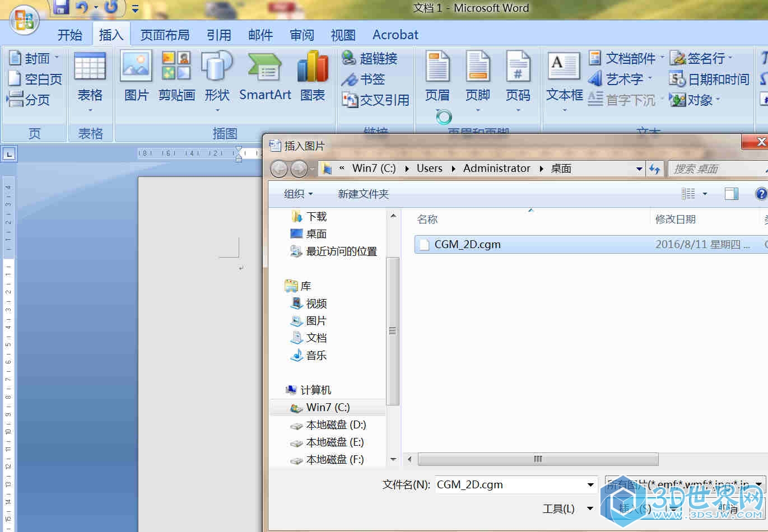Open the Text Box (文本框) gallery

564,81
